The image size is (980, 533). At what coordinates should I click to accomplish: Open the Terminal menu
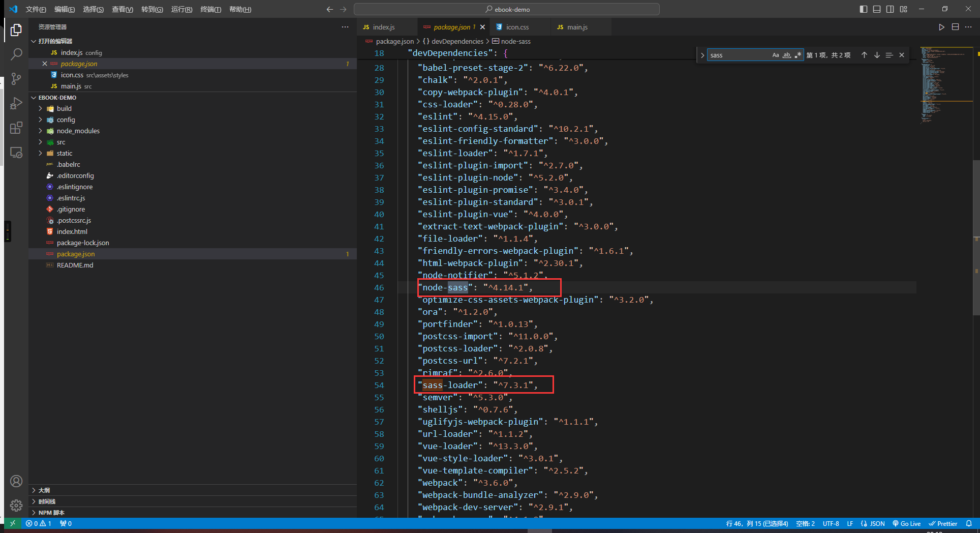click(210, 9)
